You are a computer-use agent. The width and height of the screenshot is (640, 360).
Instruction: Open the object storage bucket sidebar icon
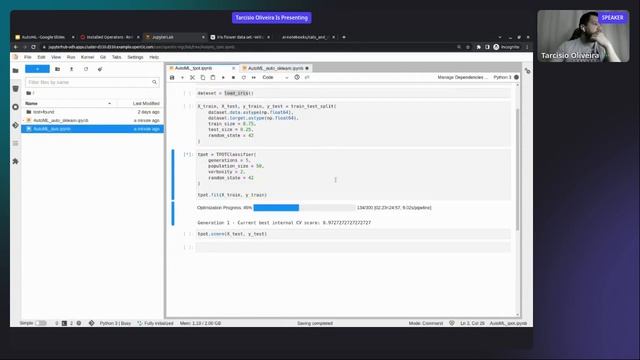pos(16,89)
